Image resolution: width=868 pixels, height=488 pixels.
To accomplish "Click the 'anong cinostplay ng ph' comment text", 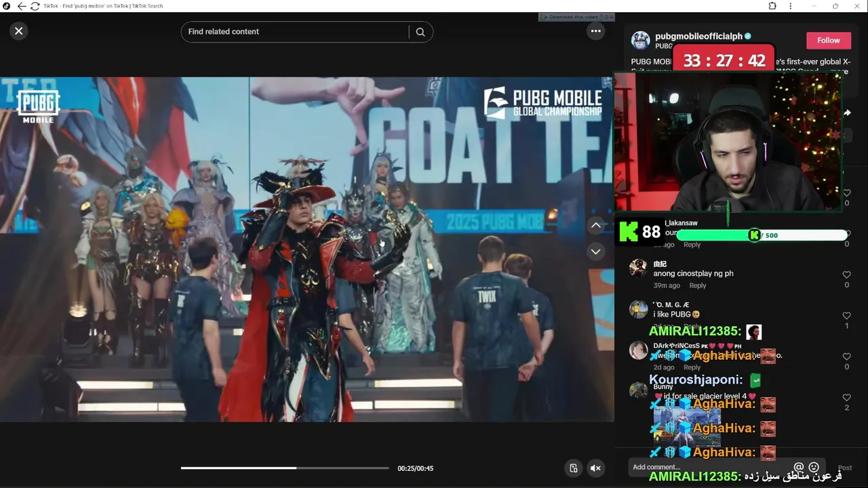I will click(x=693, y=274).
